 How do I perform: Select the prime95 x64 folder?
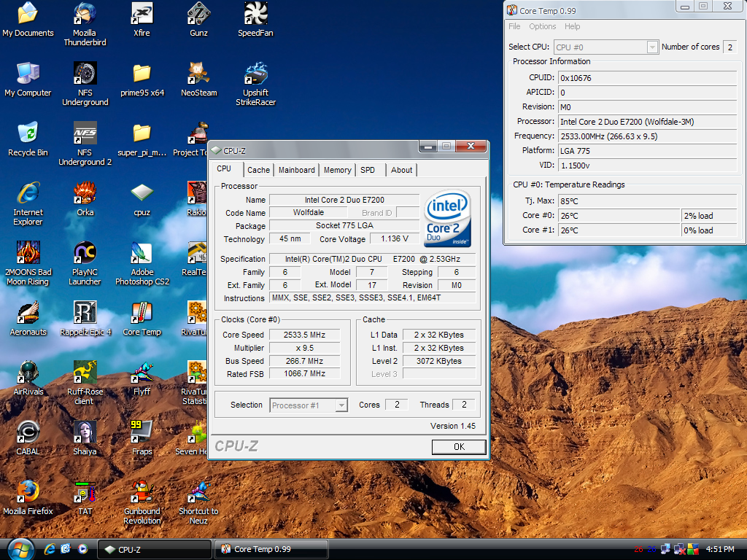142,79
